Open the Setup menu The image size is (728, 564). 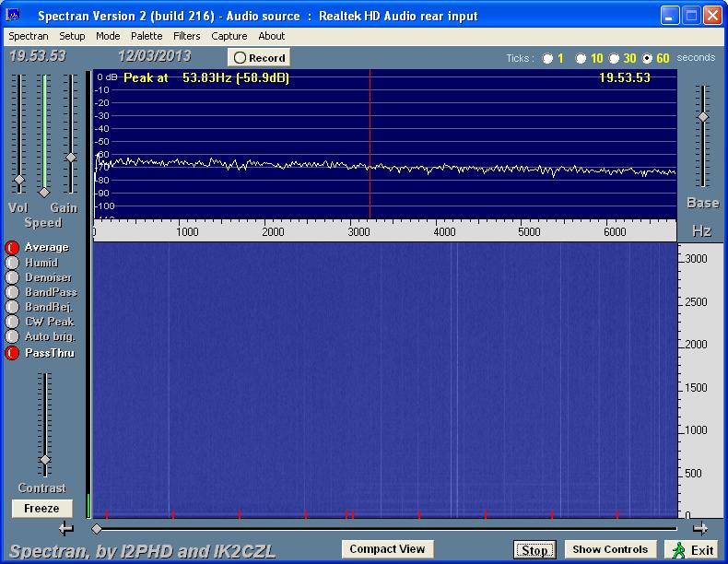click(x=72, y=36)
